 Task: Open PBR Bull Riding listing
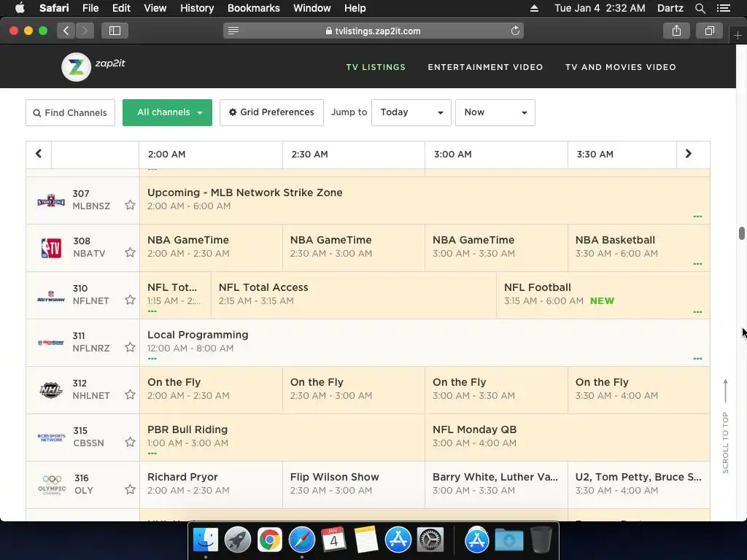pos(282,437)
